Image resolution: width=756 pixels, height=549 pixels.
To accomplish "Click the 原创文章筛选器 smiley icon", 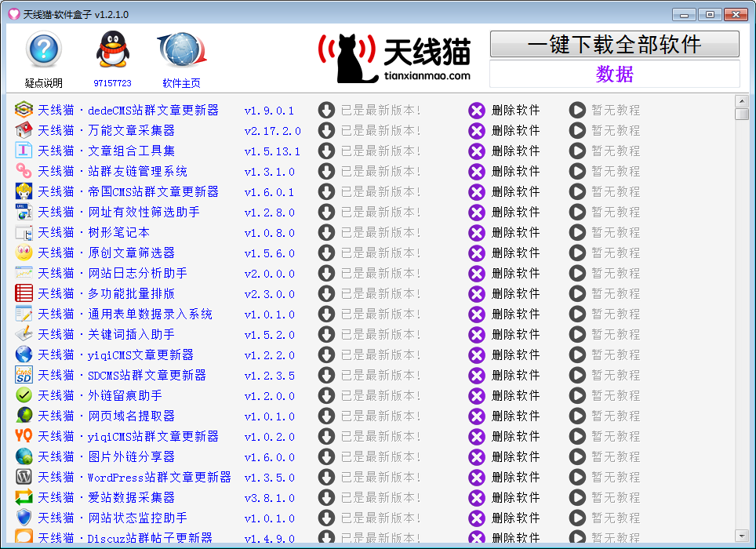I will click(x=24, y=253).
